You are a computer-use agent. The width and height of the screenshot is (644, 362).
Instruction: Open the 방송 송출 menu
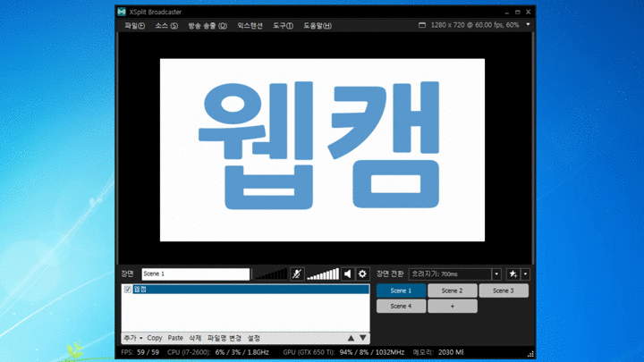click(208, 25)
